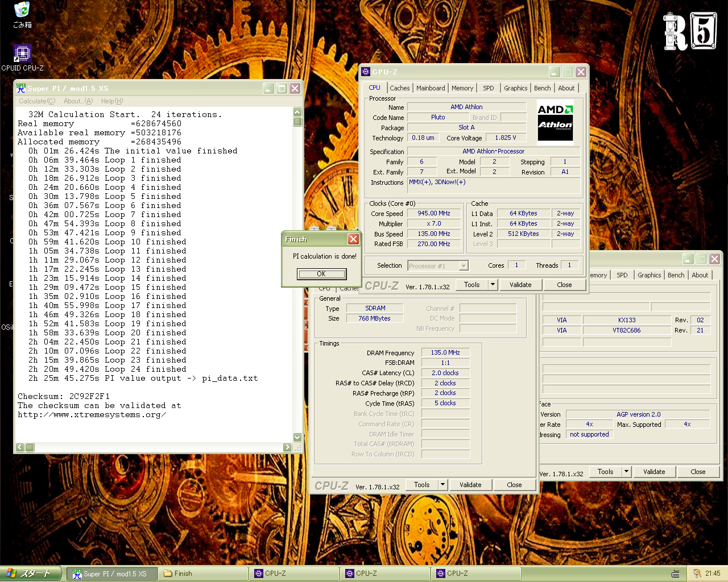
Task: Switch to the Memory tab
Action: click(462, 88)
